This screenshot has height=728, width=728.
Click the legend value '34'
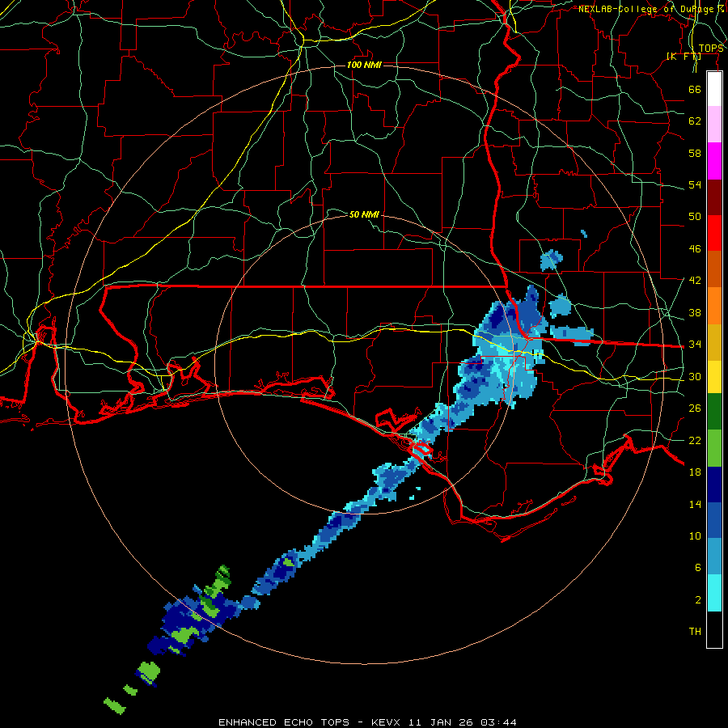(x=695, y=344)
